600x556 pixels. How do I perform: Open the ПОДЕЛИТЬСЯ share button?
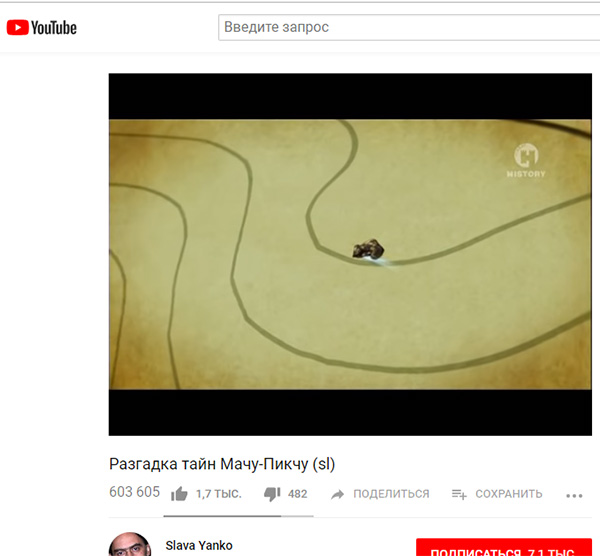tap(391, 494)
